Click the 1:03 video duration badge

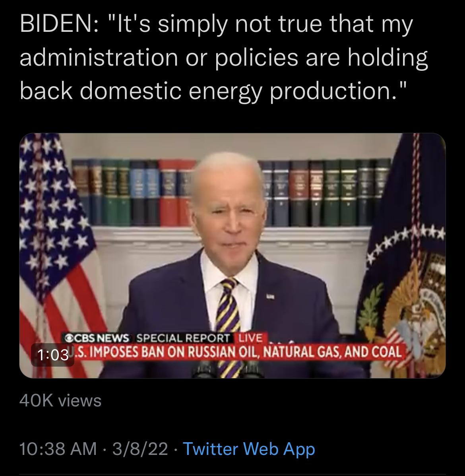pyautogui.click(x=53, y=355)
